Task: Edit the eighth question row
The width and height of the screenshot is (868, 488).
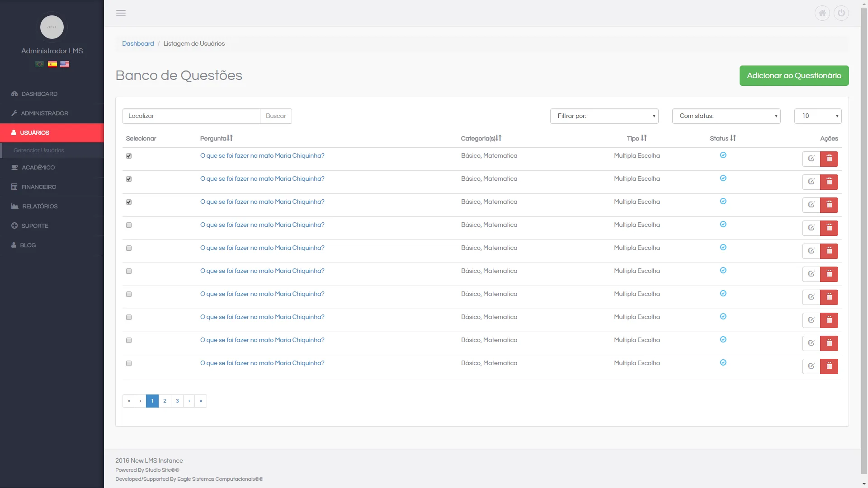Action: (x=811, y=320)
